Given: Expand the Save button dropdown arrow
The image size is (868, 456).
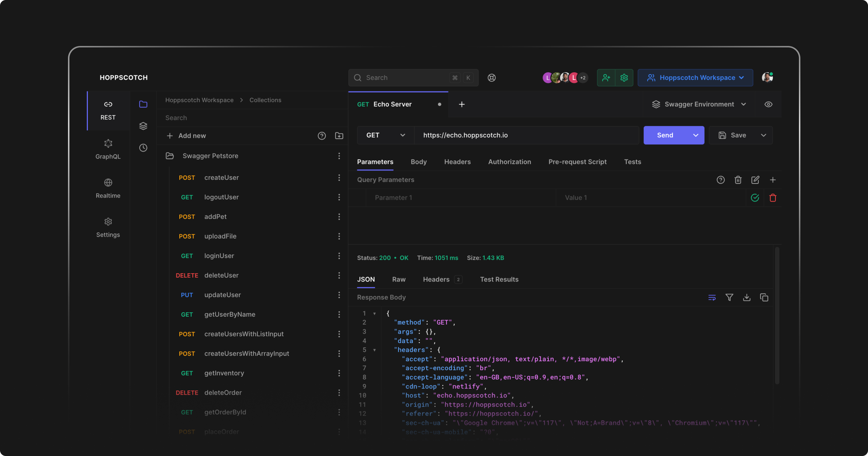Looking at the screenshot, I should coord(763,135).
